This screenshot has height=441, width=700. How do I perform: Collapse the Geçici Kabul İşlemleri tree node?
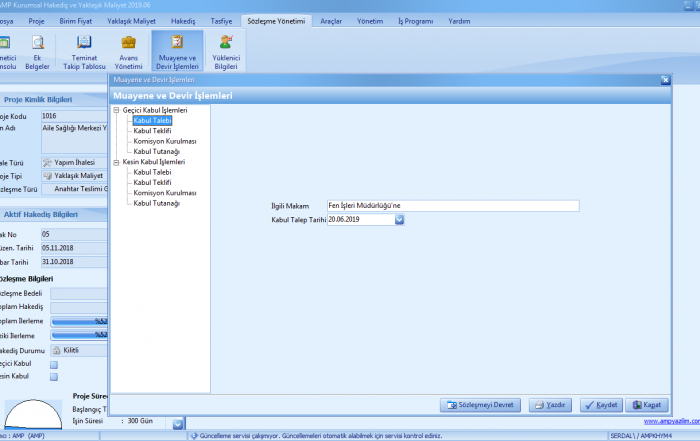(116, 110)
